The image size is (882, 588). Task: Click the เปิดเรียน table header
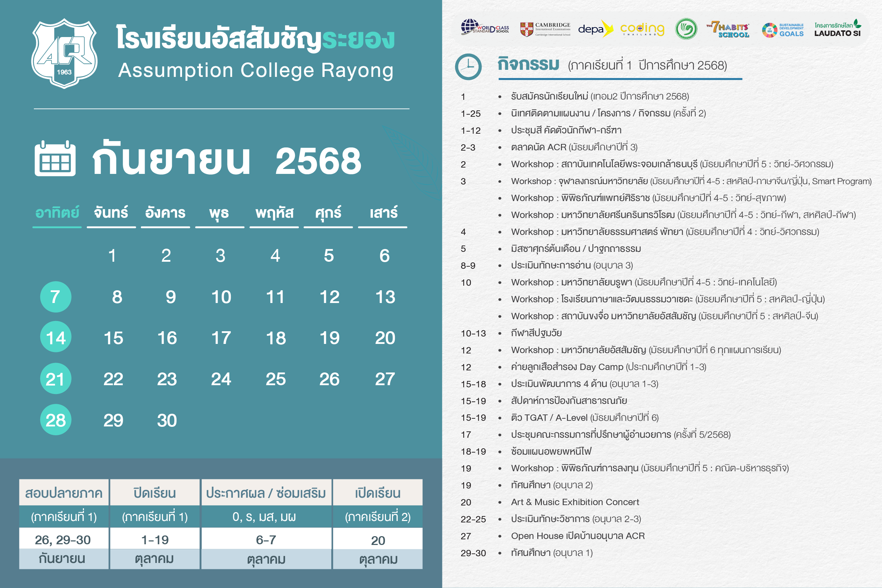pos(377,492)
